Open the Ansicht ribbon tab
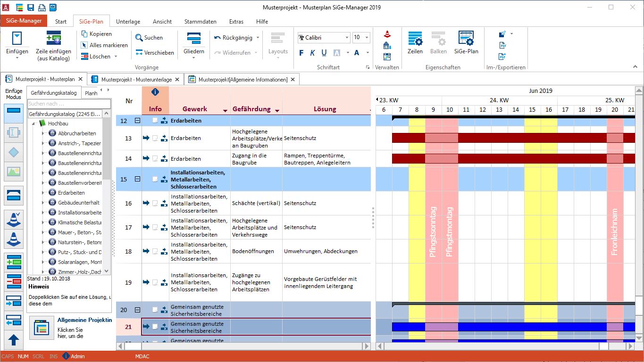This screenshot has height=362, width=644. (x=162, y=22)
